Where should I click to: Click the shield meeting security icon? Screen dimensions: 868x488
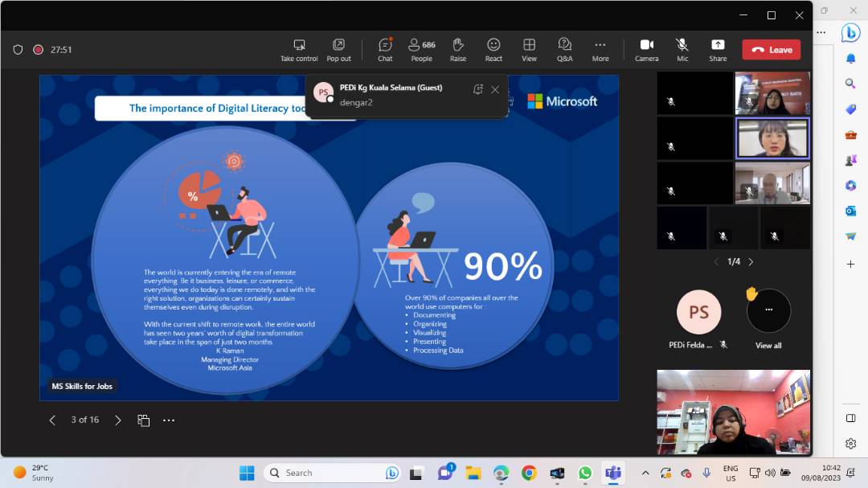tap(18, 50)
